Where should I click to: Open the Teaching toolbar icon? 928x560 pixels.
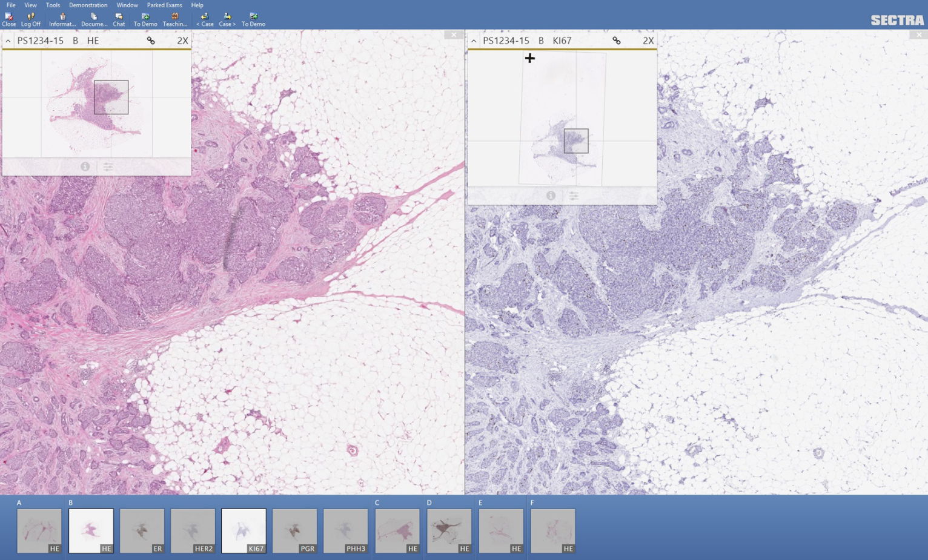click(175, 18)
